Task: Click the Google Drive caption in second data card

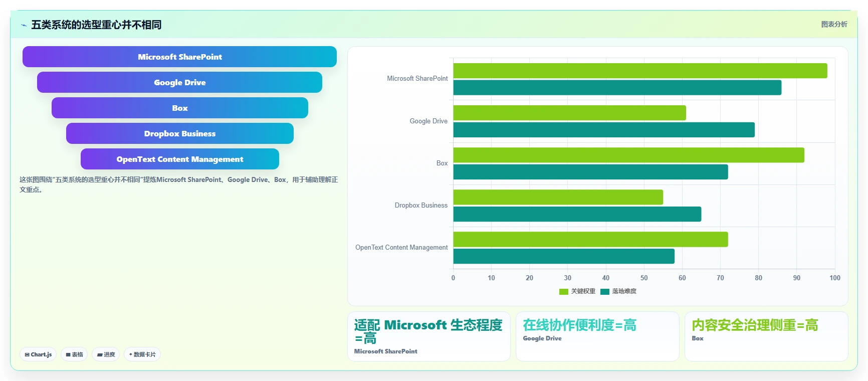Action: 542,338
